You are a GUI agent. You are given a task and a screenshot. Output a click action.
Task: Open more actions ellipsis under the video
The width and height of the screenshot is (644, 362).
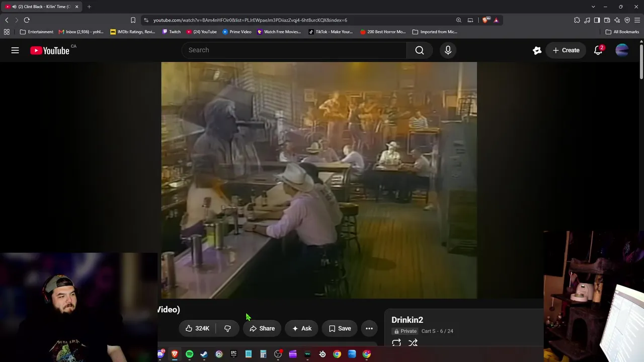point(369,328)
